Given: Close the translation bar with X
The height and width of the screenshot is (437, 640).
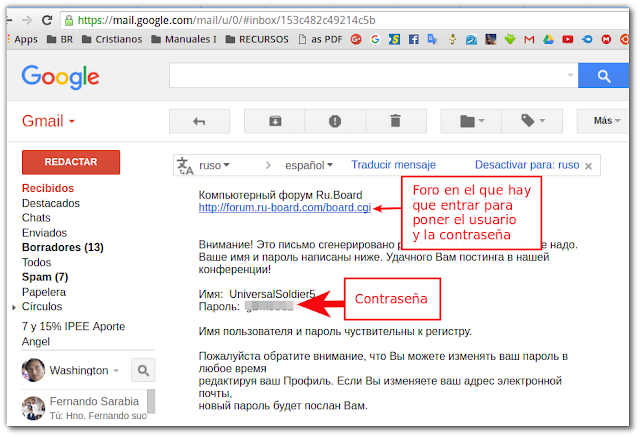Looking at the screenshot, I should click(x=588, y=166).
